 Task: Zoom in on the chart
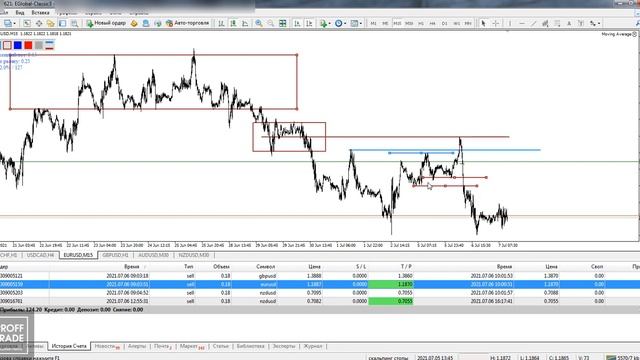point(259,23)
